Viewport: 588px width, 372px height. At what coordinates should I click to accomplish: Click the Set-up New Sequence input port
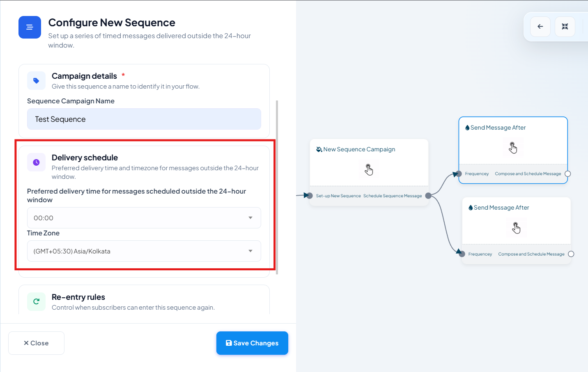(310, 196)
